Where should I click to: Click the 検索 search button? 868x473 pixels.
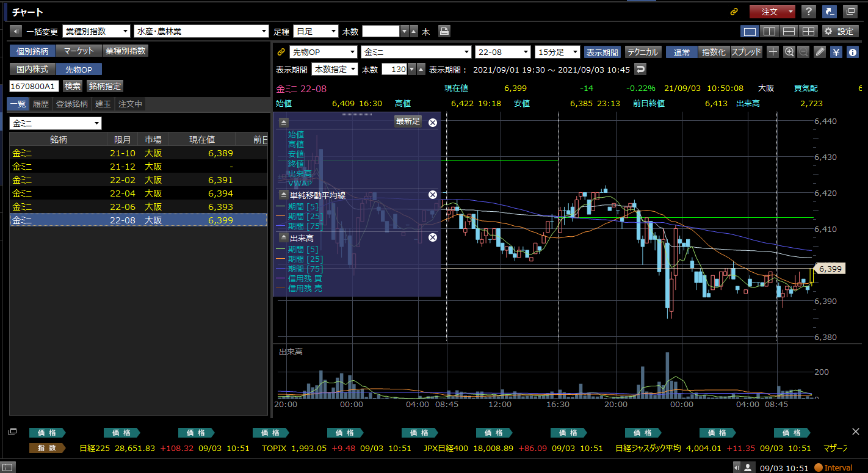pos(73,86)
